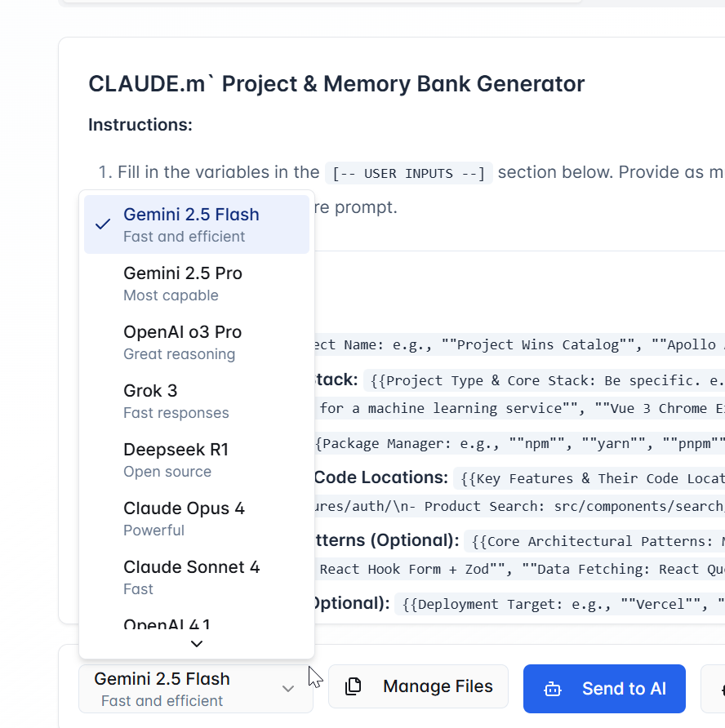Click the [-- USER INPUTS --] code tag
725x728 pixels.
coord(408,173)
